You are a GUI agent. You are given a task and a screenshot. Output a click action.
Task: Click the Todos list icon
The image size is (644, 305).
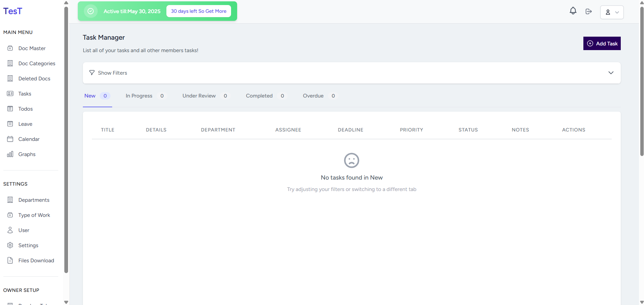click(10, 109)
